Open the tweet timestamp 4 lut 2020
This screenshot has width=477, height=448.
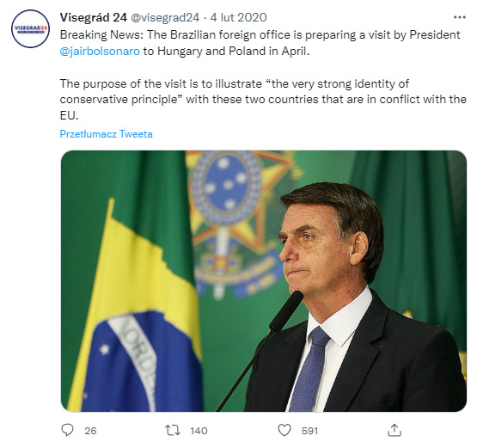tap(239, 17)
